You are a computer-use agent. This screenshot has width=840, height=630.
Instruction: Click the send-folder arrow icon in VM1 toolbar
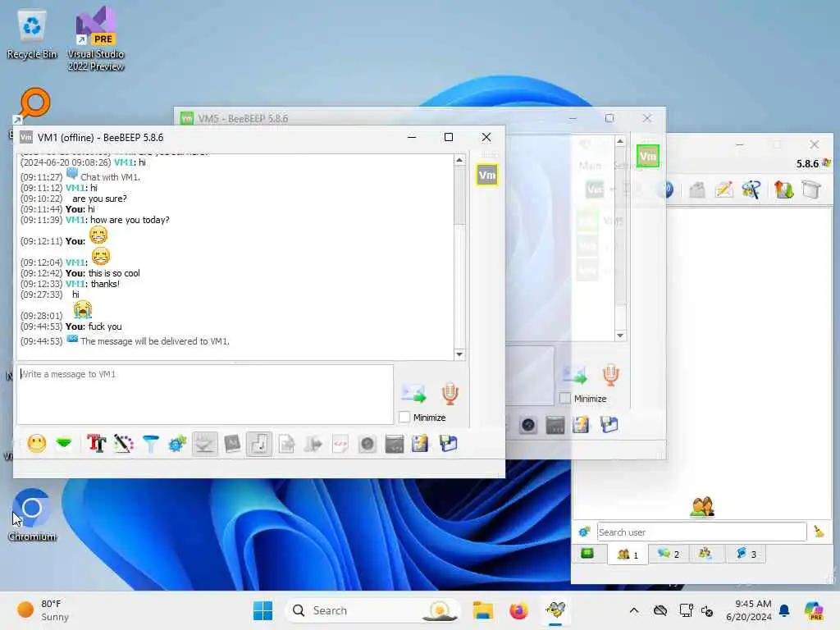pos(313,444)
